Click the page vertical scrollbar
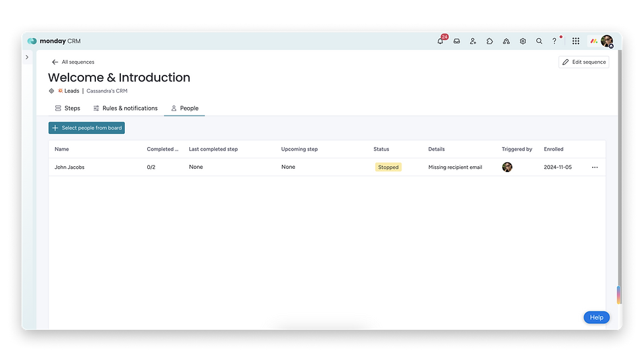Viewport: 644px width, 362px height. (x=620, y=177)
